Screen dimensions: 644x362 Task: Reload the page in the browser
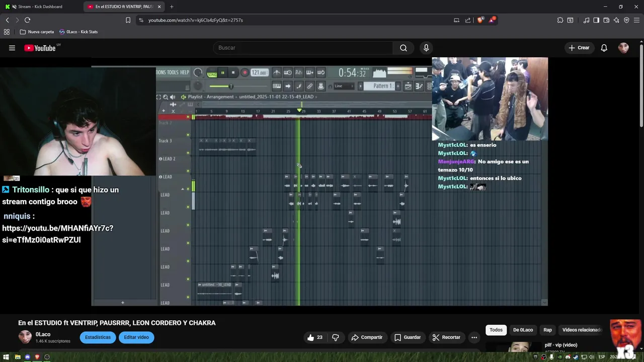[28, 20]
